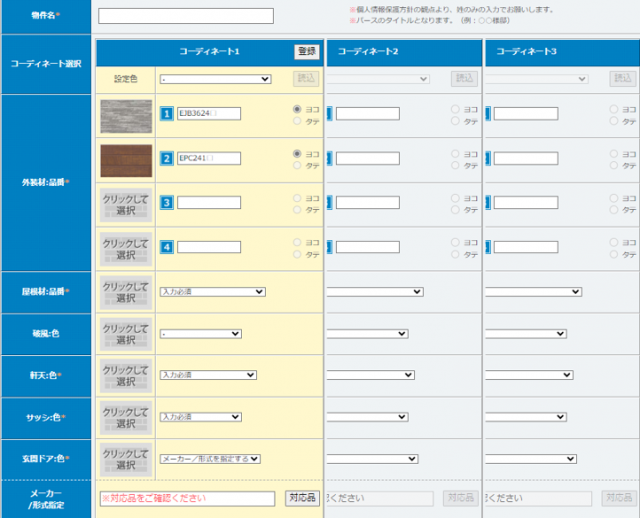Image resolution: width=640 pixels, height=518 pixels.
Task: Click the クリックして選択 tile in the 破風 row
Action: click(126, 334)
